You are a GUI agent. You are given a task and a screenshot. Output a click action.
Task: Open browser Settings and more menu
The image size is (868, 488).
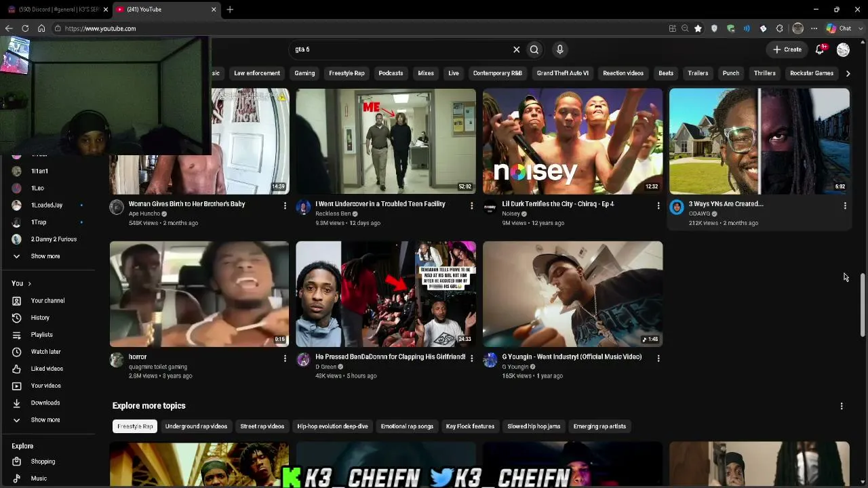[x=814, y=28]
